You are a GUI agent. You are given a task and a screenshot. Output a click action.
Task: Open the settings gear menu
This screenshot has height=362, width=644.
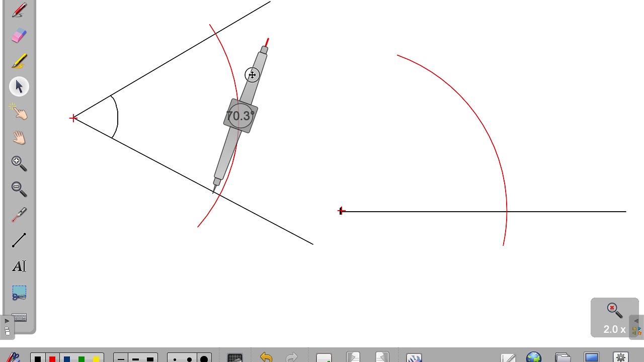point(620,357)
